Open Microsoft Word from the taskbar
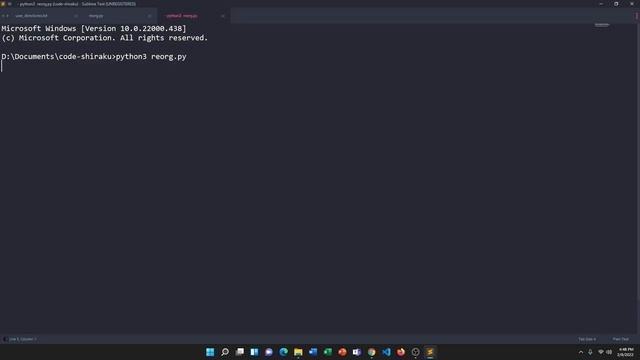The height and width of the screenshot is (360, 640). [x=313, y=352]
